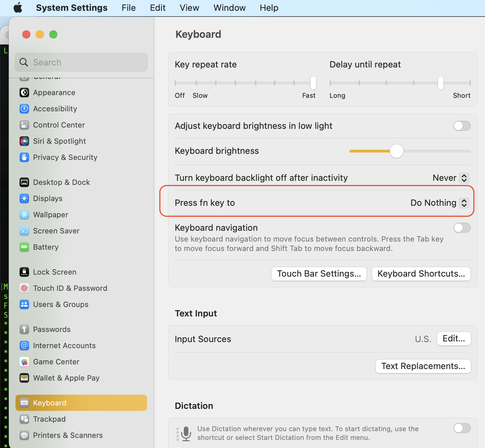Click the search magnifying glass icon

(24, 62)
